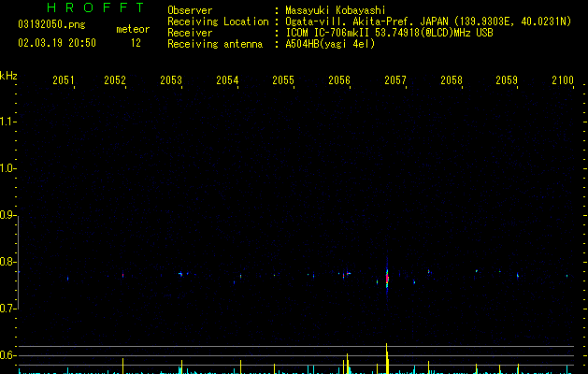The width and height of the screenshot is (588, 374).
Task: Select the file name 03192050.png
Action: (51, 24)
